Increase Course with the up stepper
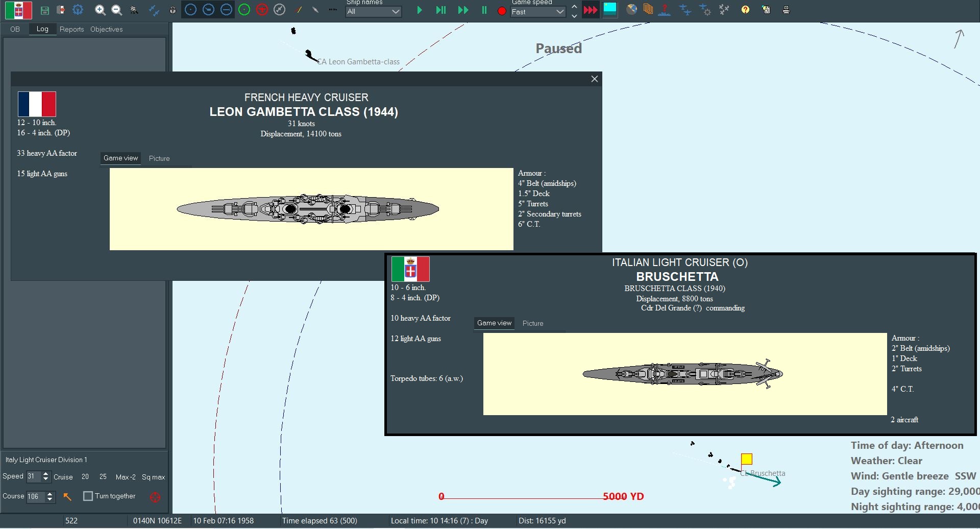980x529 pixels. tap(50, 494)
